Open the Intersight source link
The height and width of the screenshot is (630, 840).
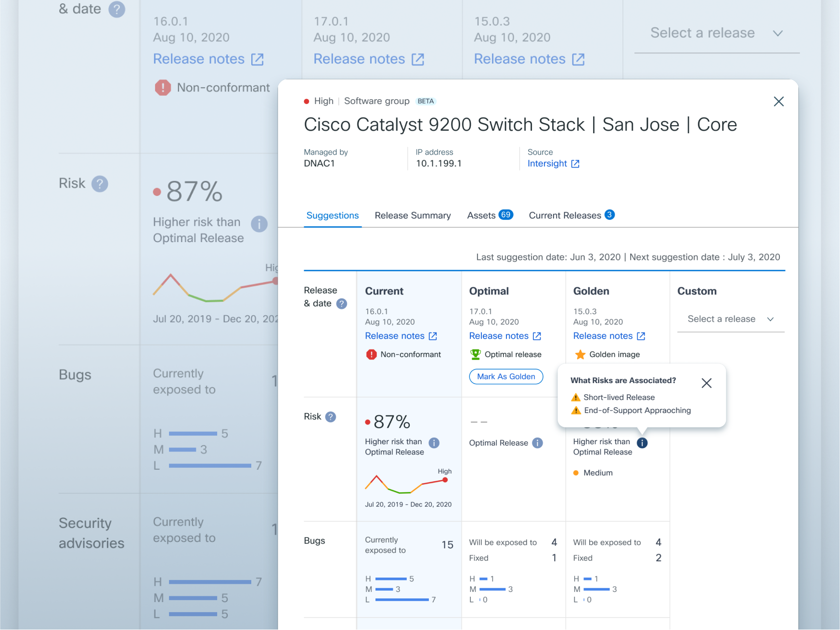(x=548, y=164)
